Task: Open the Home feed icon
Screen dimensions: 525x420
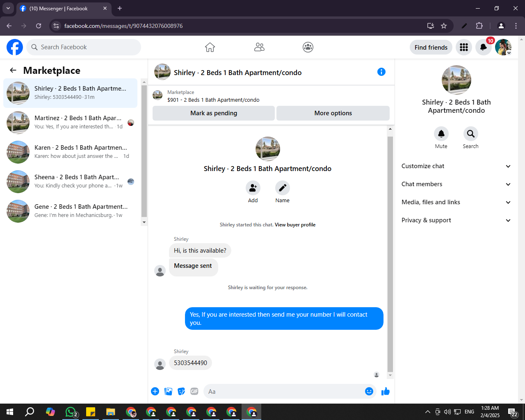Action: click(210, 47)
